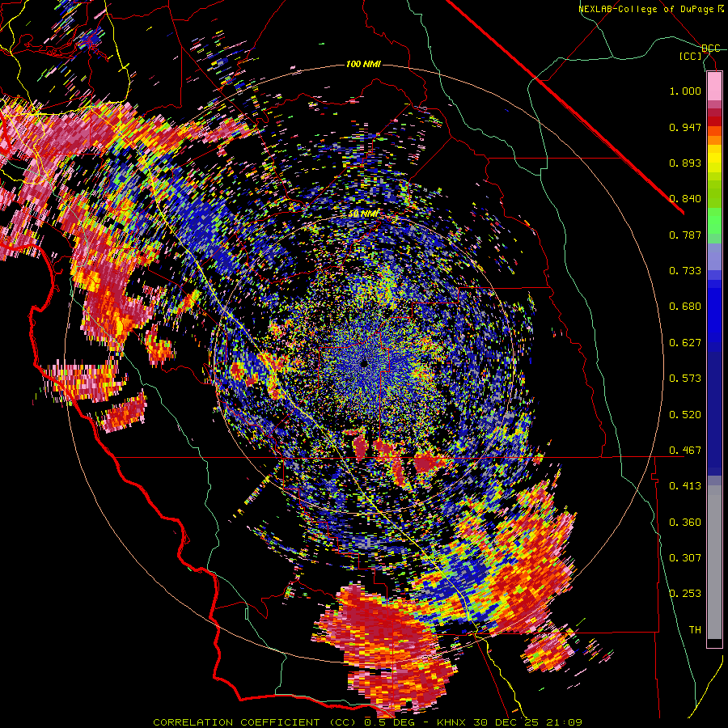Click the 1.000 color scale value
The image size is (728, 728).
click(x=685, y=91)
